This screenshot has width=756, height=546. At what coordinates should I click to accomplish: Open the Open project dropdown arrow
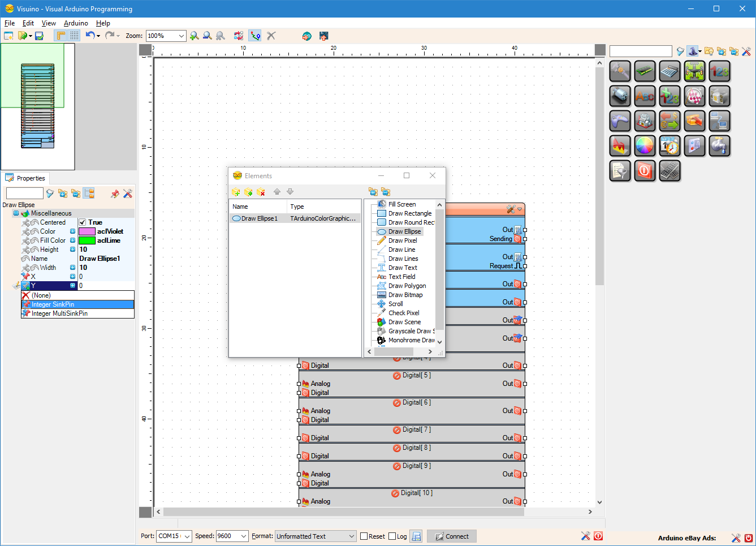(29, 36)
